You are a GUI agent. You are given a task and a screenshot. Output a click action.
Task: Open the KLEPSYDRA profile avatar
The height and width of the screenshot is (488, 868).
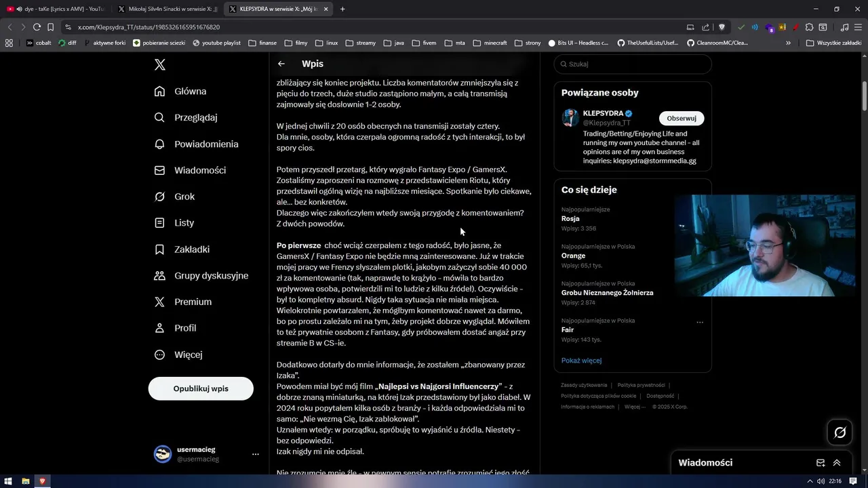[x=570, y=117]
